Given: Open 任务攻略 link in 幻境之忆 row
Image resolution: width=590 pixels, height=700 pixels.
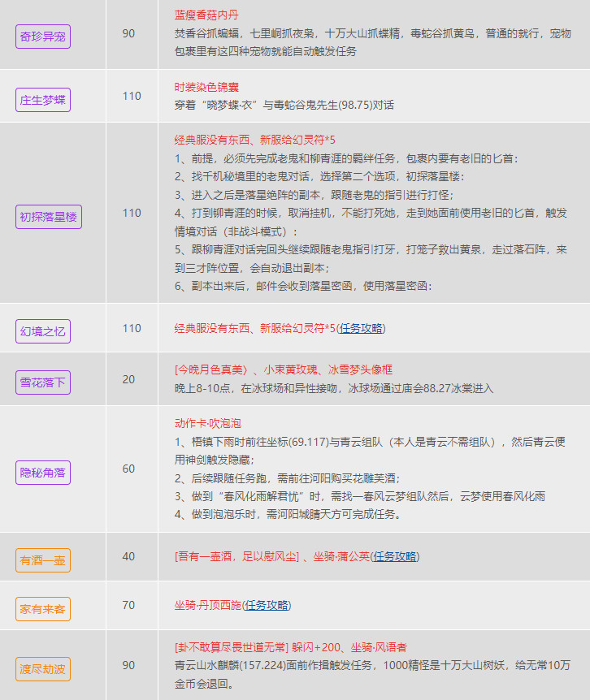Looking at the screenshot, I should point(361,329).
